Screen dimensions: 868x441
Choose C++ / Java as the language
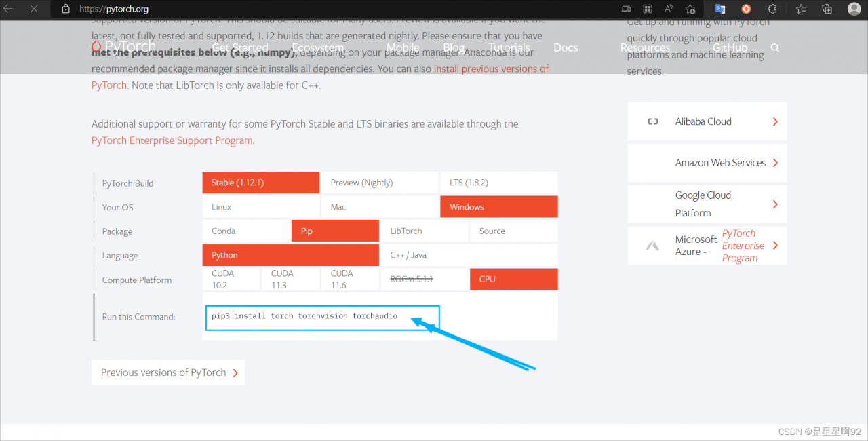click(469, 255)
